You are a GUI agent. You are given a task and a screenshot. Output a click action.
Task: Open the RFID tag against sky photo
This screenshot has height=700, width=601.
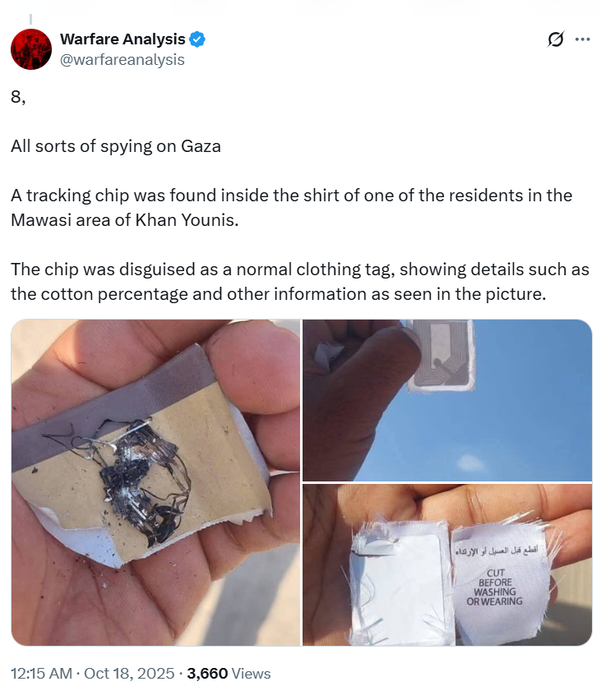pos(447,400)
